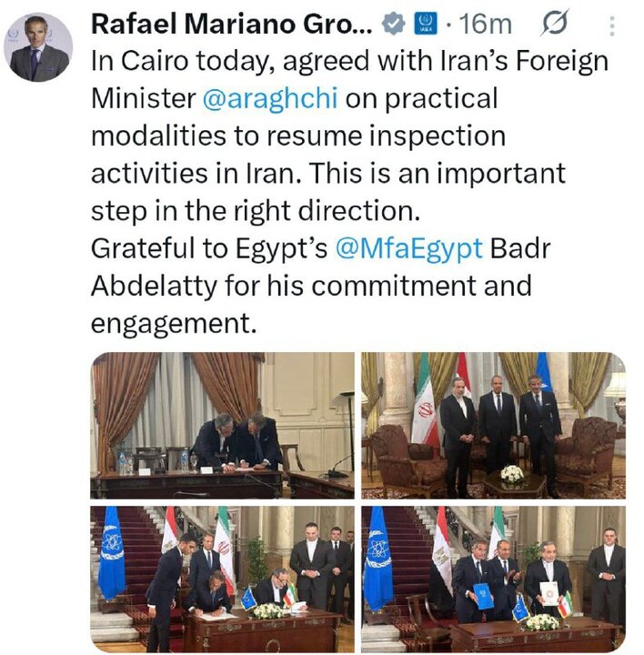Screen dimensions: 644x655
Task: Click the blue folder held in bottom-right photo
Action: pyautogui.click(x=485, y=596)
